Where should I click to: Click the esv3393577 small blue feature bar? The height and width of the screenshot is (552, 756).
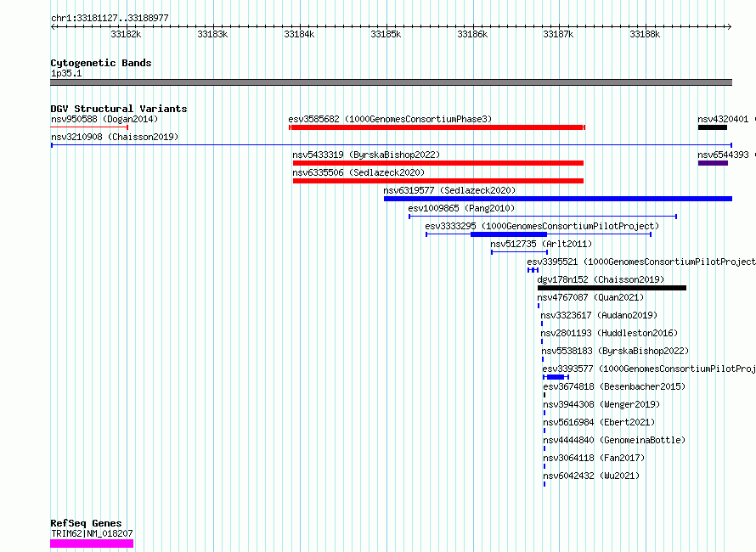(556, 377)
